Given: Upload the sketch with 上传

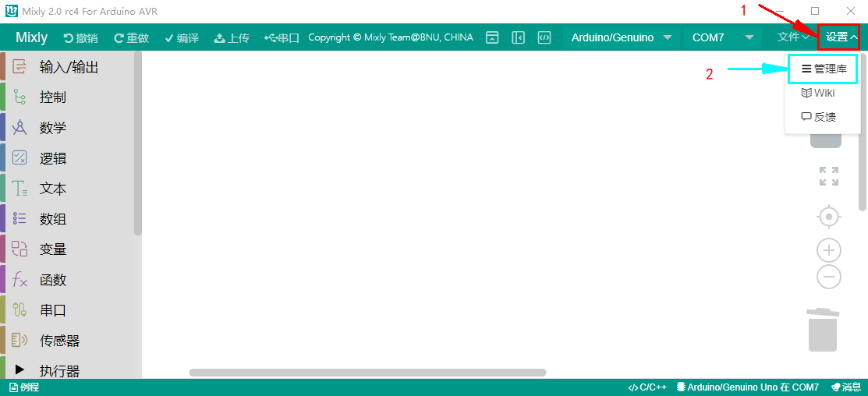Looking at the screenshot, I should [x=232, y=37].
